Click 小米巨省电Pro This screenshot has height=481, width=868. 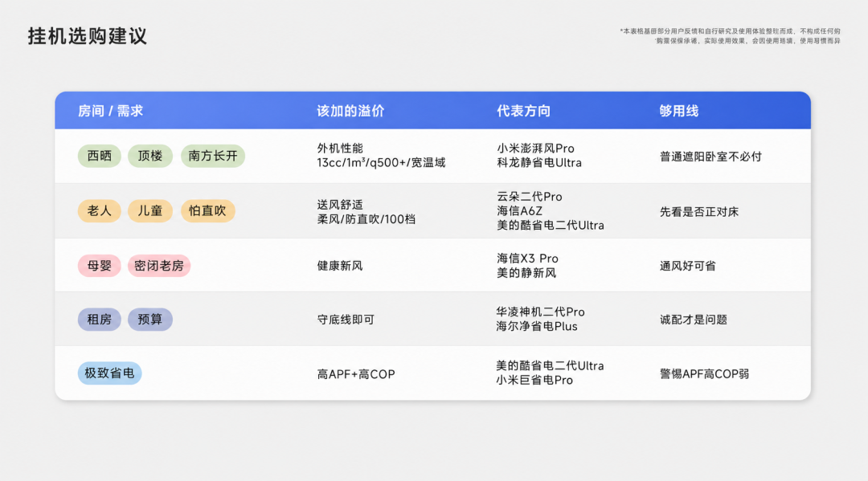point(534,380)
